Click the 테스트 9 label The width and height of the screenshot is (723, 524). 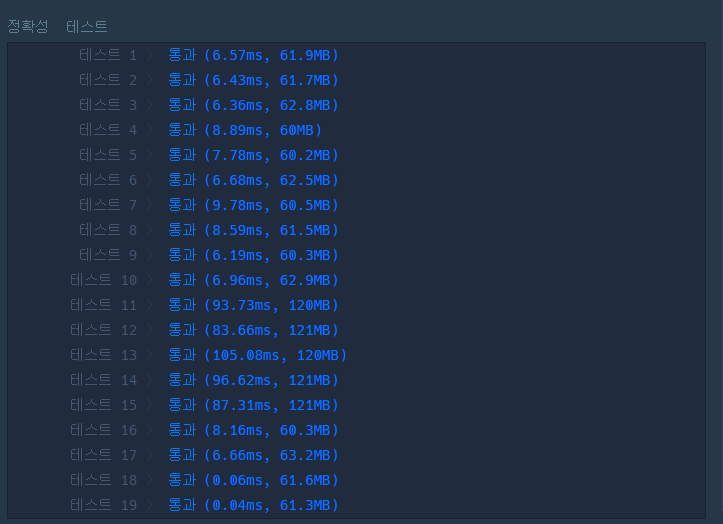(x=108, y=254)
